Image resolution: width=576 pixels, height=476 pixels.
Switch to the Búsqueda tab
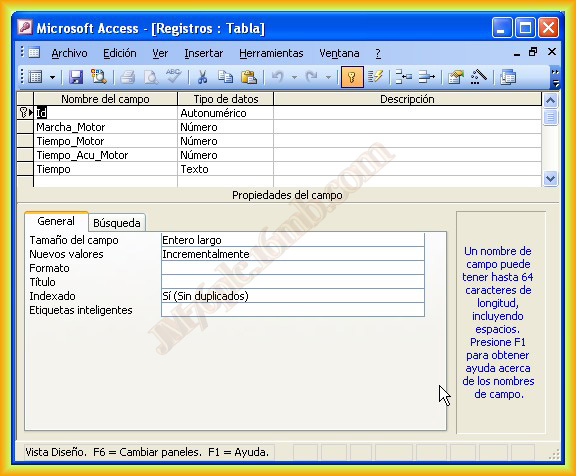117,223
